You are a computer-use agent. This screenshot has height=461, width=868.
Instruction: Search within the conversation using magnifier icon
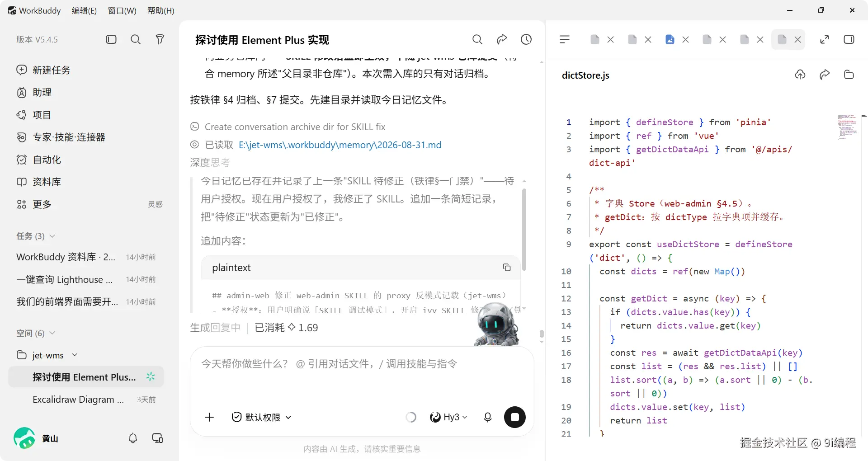pos(477,40)
